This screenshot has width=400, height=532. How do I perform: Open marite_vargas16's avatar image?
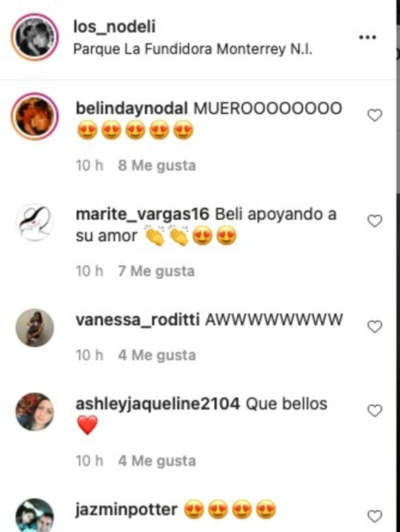(x=34, y=222)
